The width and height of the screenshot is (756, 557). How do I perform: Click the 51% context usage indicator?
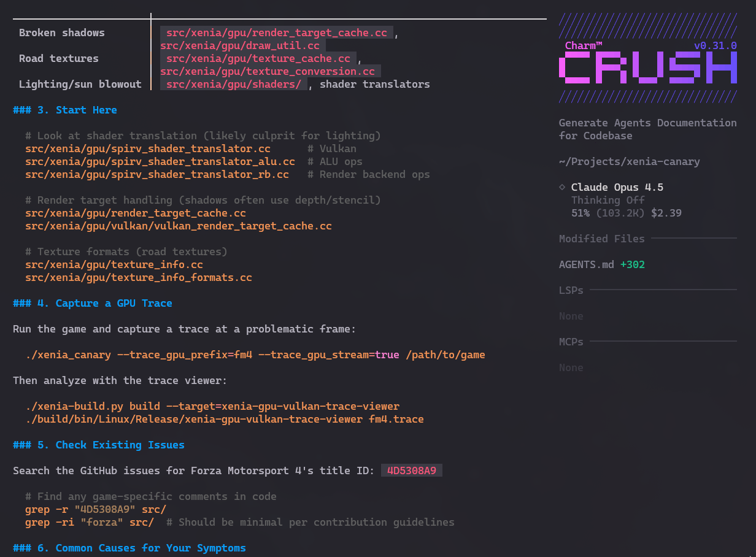580,213
